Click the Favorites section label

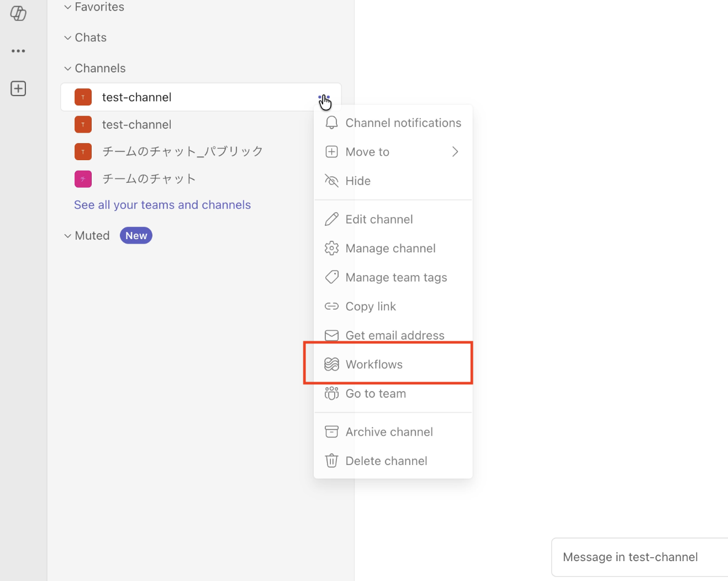[x=99, y=7]
